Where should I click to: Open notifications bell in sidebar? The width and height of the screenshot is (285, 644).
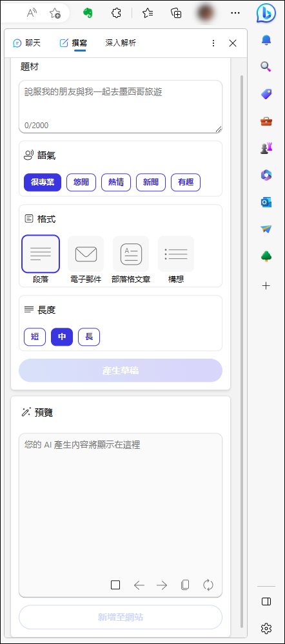click(266, 40)
